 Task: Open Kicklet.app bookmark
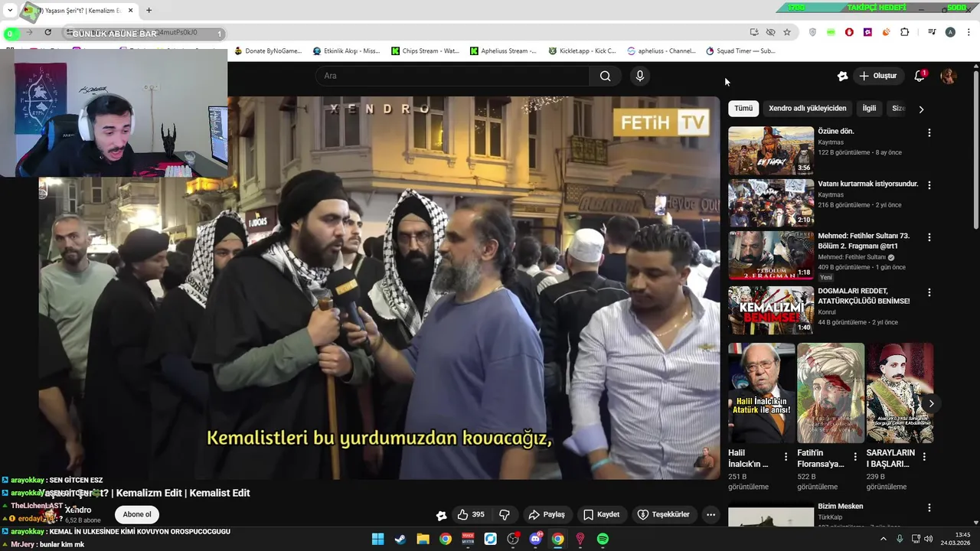(582, 51)
